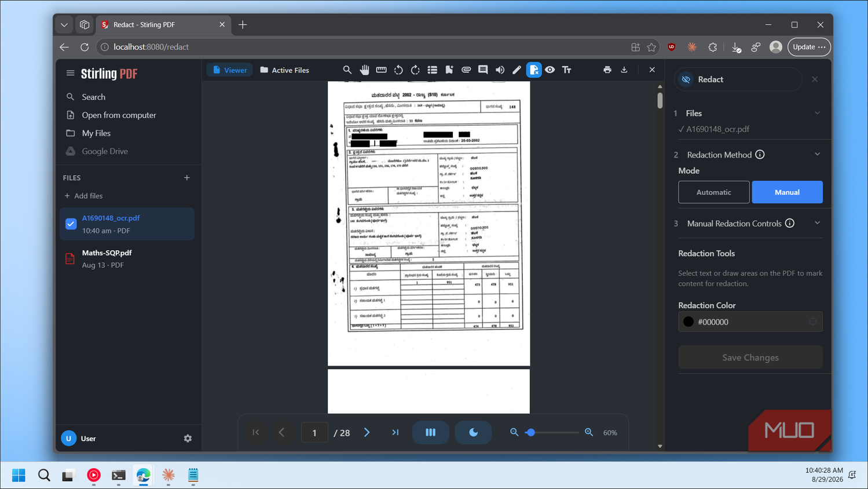Switch to the Active Files tab
Screen dimensions: 868x489
click(x=284, y=70)
